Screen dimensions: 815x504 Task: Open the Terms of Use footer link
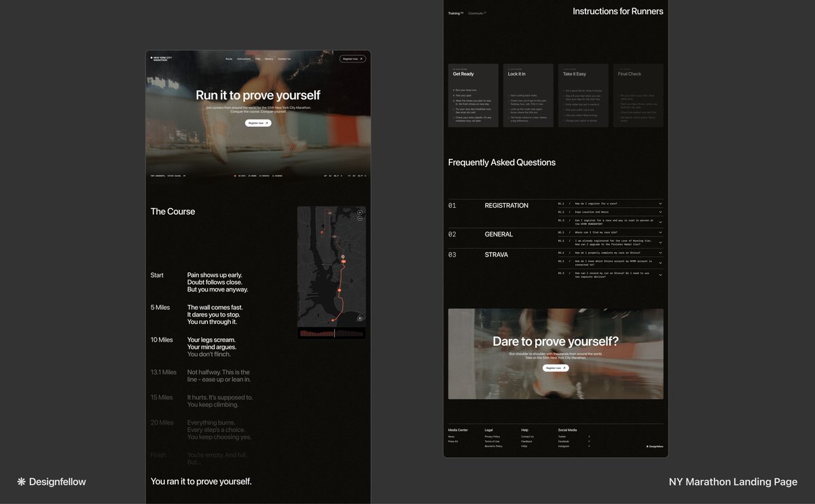[492, 442]
